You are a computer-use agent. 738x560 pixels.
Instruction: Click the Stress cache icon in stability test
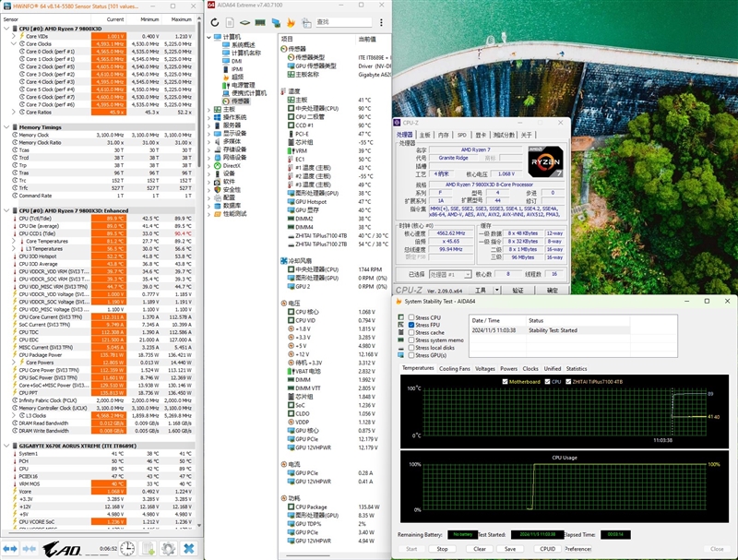[x=401, y=332]
